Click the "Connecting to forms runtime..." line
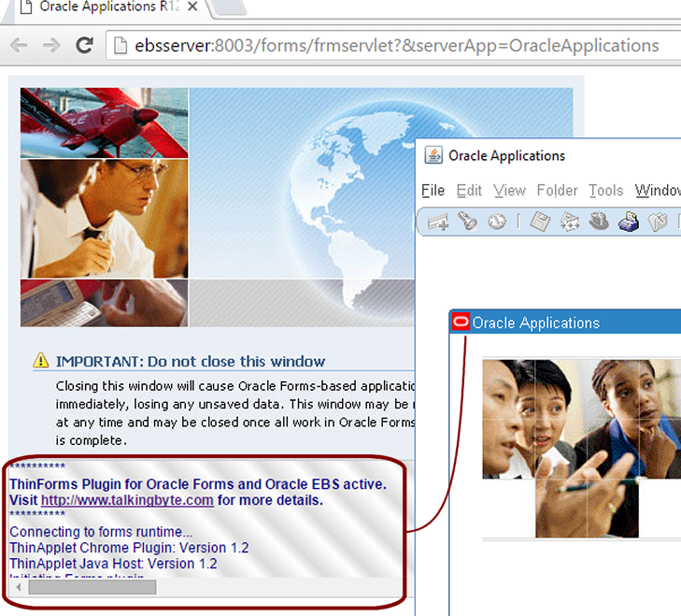Screen dimensions: 681x616 pyautogui.click(x=101, y=532)
